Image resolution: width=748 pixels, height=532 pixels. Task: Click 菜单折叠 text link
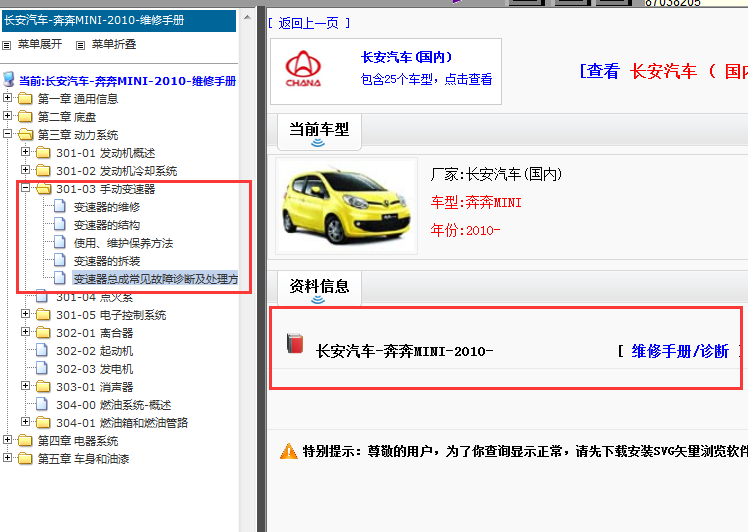[x=114, y=44]
